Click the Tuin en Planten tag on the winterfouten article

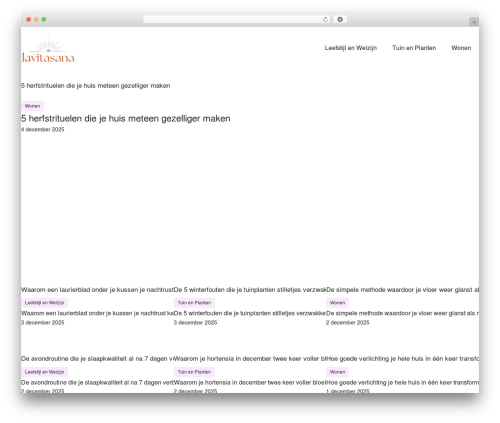point(194,303)
